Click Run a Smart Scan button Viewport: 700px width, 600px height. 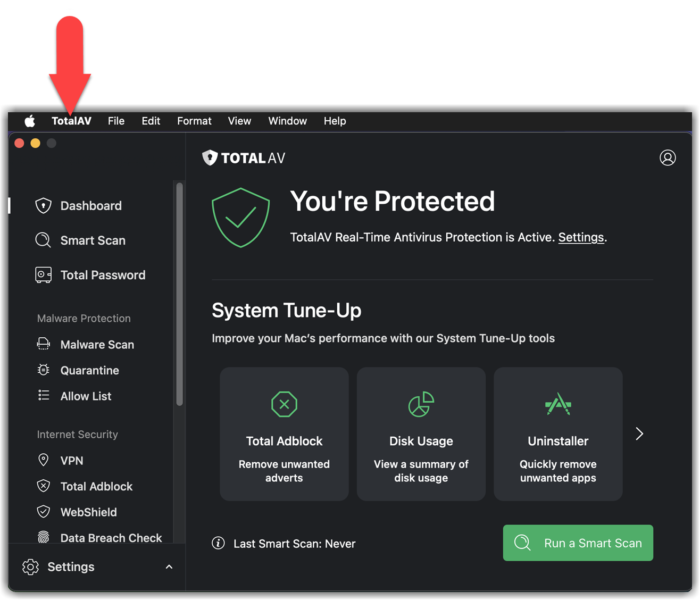pos(578,543)
